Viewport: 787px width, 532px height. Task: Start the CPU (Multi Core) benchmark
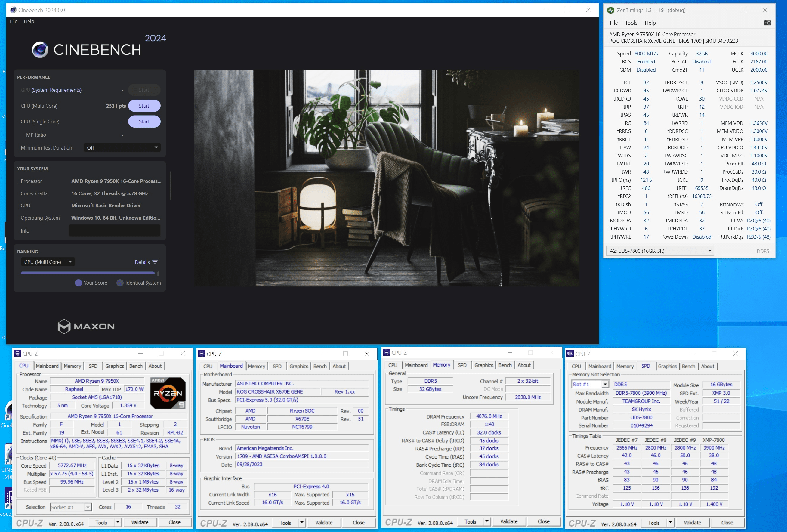(x=144, y=106)
